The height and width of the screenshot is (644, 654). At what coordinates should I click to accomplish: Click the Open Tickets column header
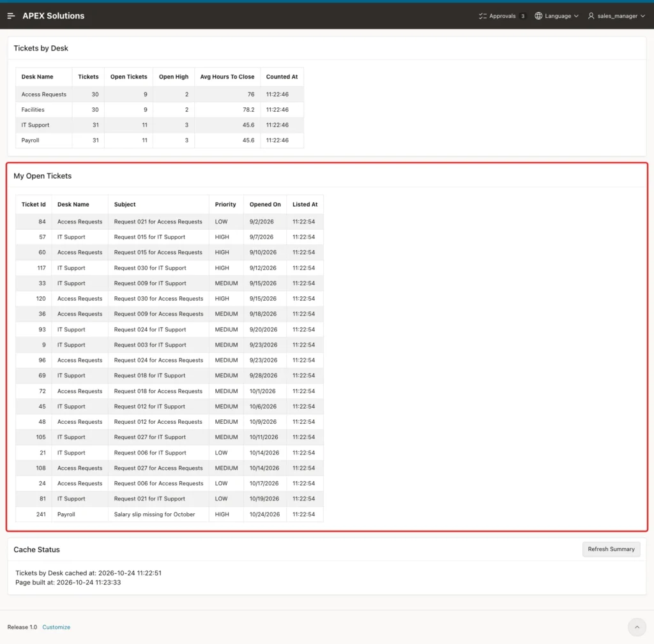point(128,77)
